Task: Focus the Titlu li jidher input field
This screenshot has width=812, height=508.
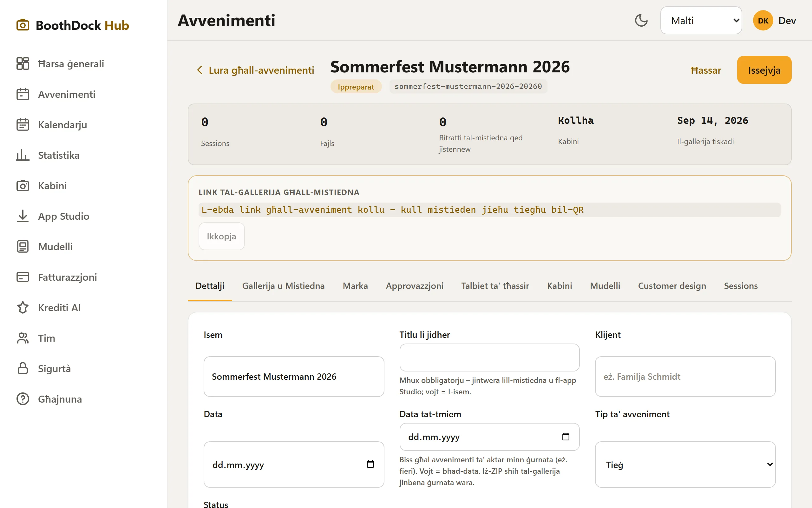Action: 489,357
